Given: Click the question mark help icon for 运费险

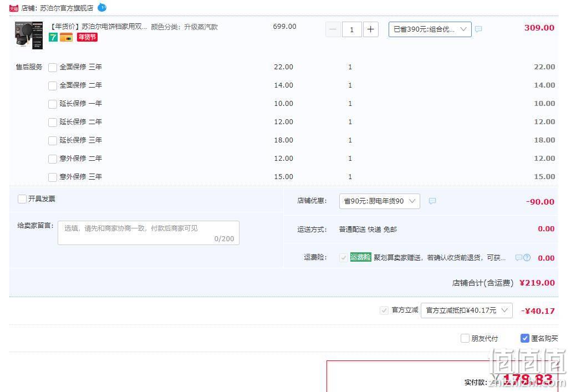Looking at the screenshot, I should click(x=527, y=258).
